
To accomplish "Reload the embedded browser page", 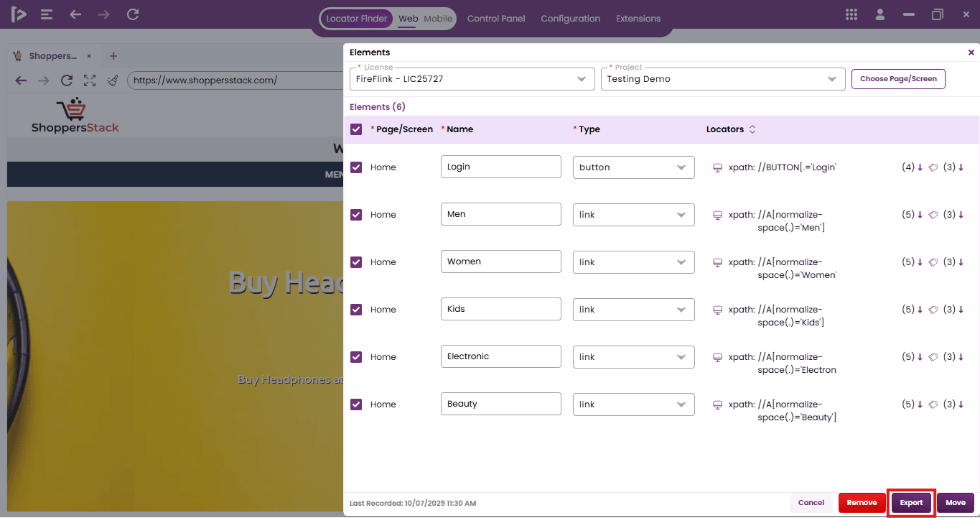I will pyautogui.click(x=67, y=80).
